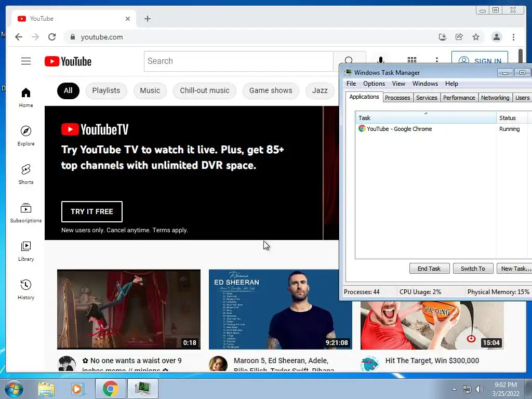Viewport: 532px width, 399px height.
Task: Open Task Manager View menu
Action: [x=398, y=84]
